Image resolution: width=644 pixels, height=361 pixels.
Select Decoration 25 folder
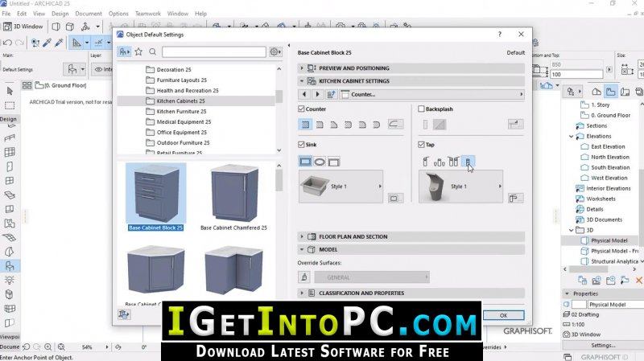pyautogui.click(x=174, y=70)
